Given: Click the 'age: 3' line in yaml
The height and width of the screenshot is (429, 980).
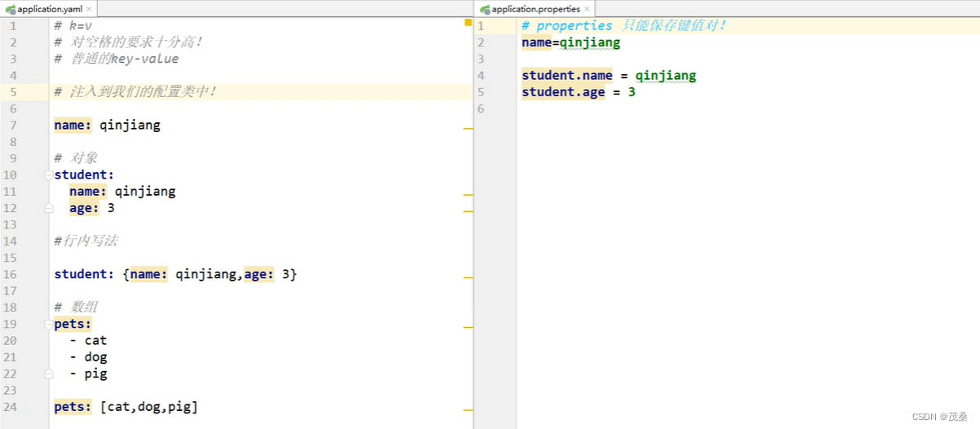Looking at the screenshot, I should pos(91,208).
